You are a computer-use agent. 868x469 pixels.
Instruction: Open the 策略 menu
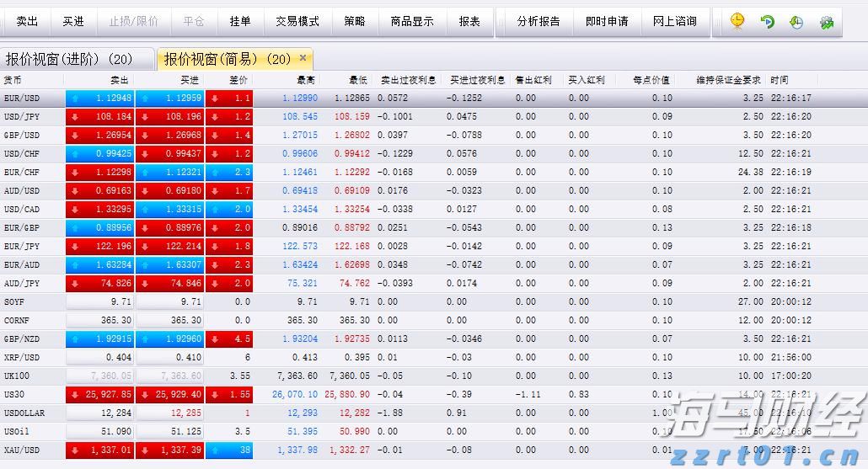coord(355,21)
